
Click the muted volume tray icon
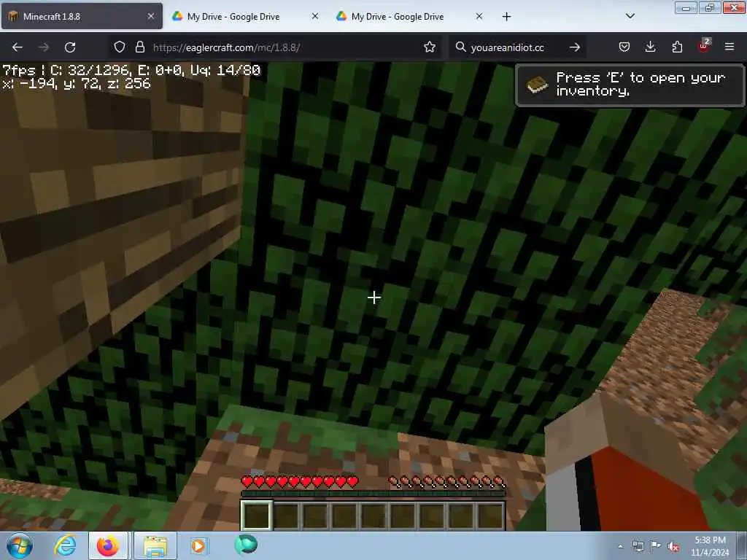click(673, 547)
